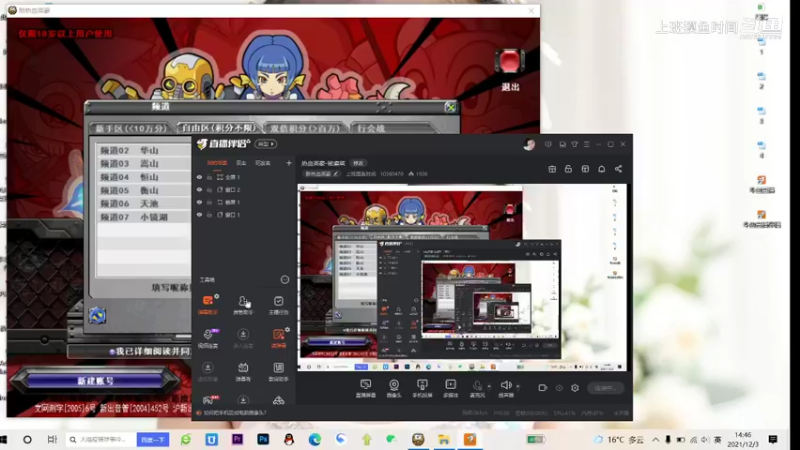Open the mode dropdown beside 直播伴侣 logo

pyautogui.click(x=265, y=144)
